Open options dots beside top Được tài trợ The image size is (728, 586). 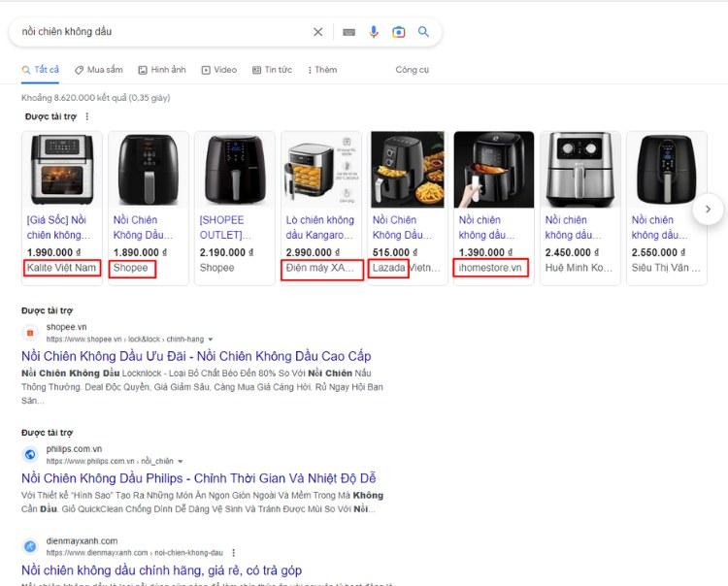coord(86,117)
